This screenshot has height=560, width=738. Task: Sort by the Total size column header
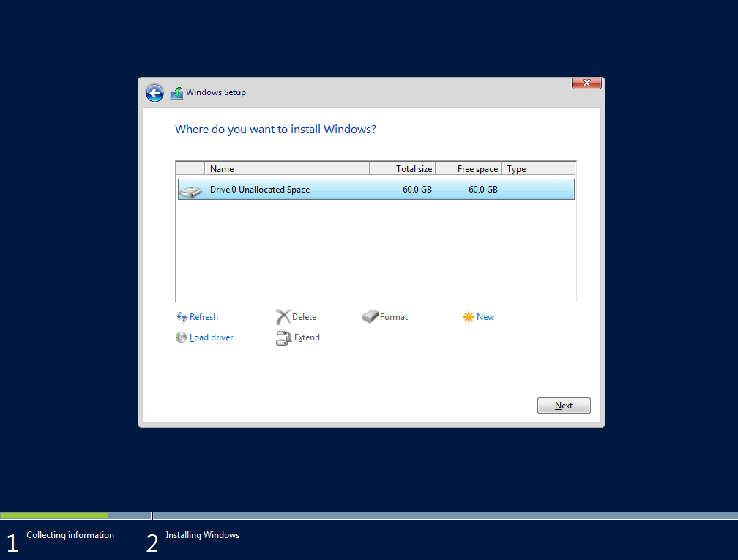(x=403, y=168)
